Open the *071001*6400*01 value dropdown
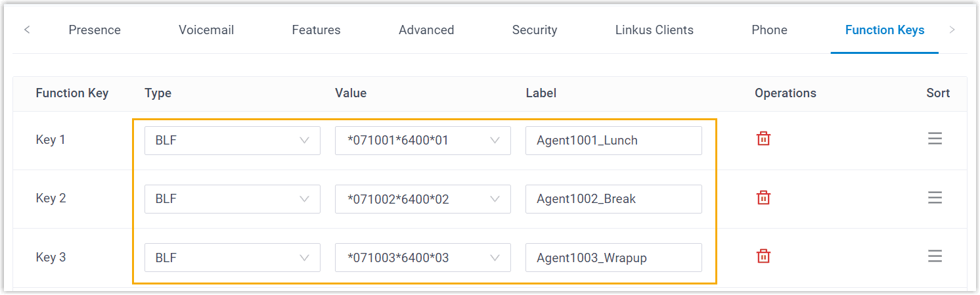 pyautogui.click(x=423, y=140)
